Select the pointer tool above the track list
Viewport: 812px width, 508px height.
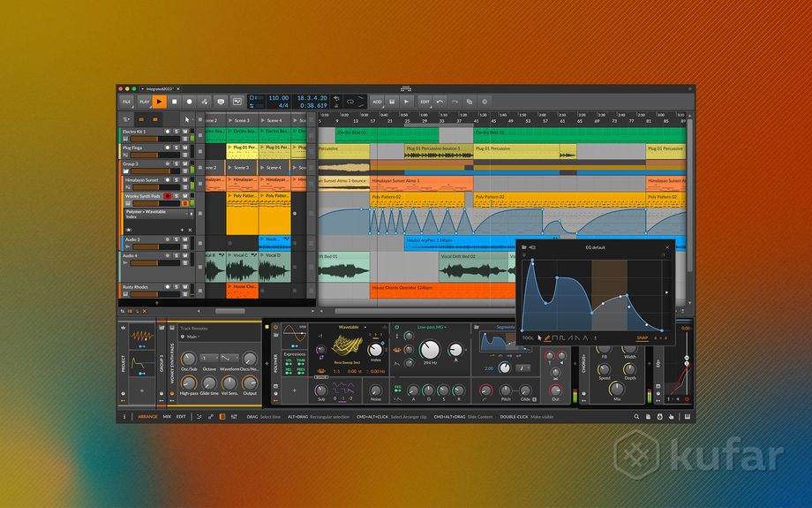tap(187, 119)
